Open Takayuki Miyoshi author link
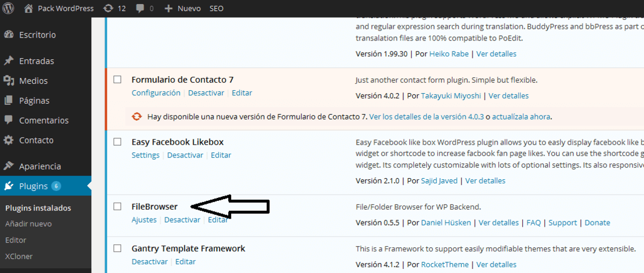 tap(451, 96)
